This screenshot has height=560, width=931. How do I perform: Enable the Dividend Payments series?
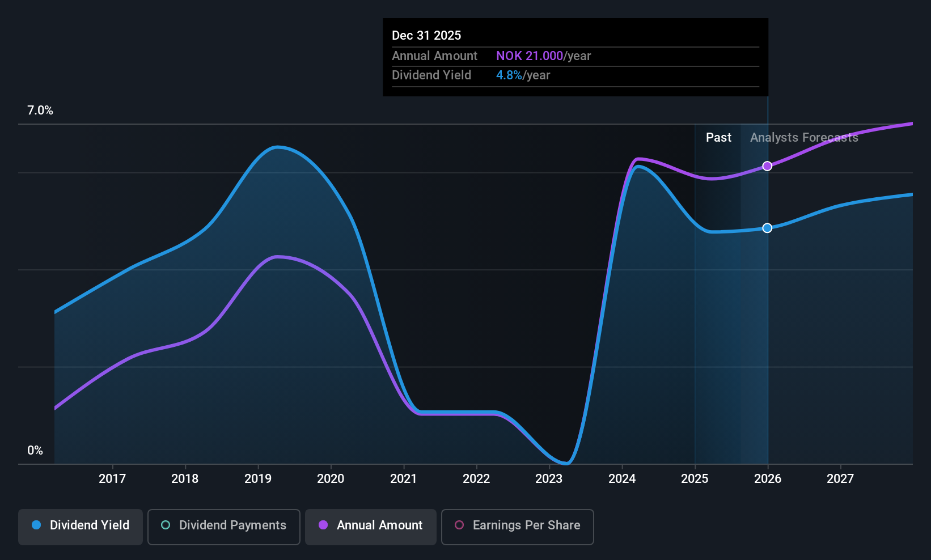point(224,527)
